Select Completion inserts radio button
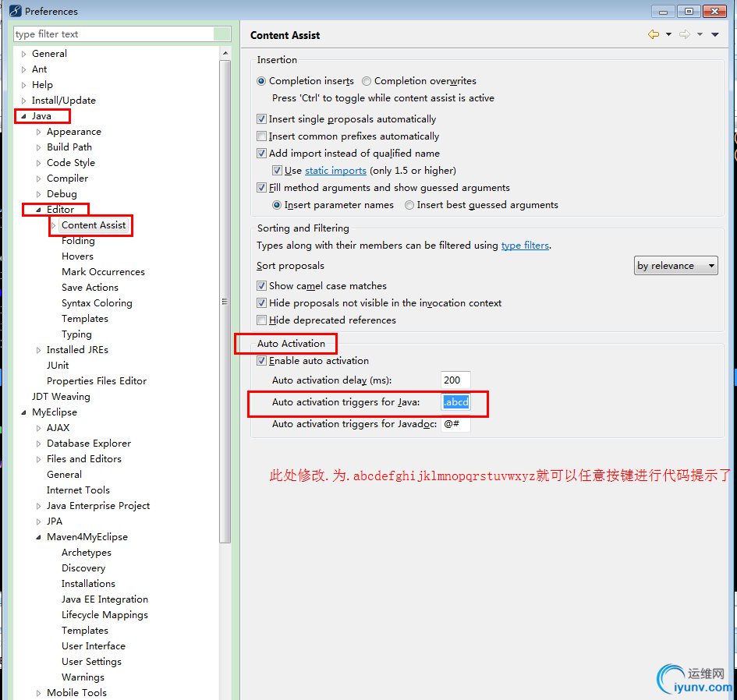Screen dimensions: 737x700 [261, 81]
